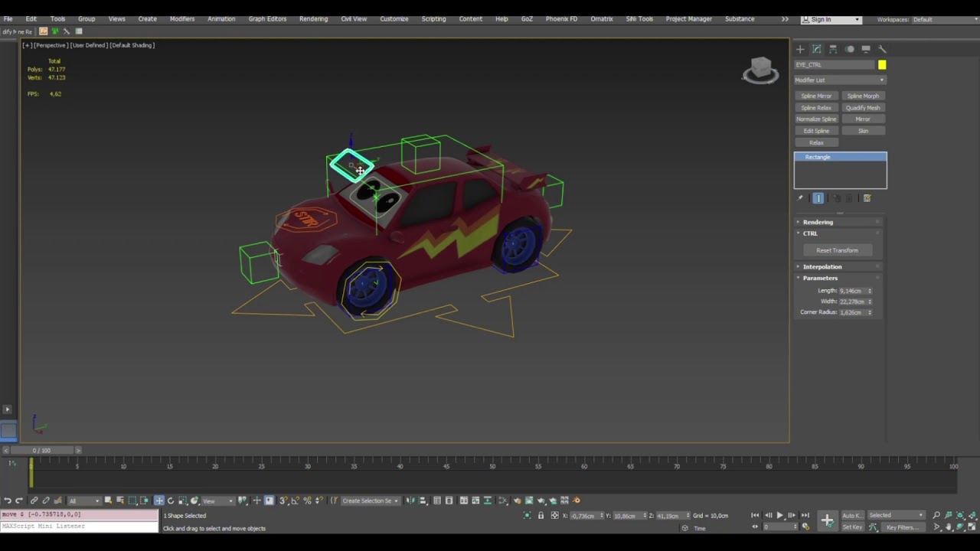The width and height of the screenshot is (980, 551).
Task: Open the Rendering menu
Action: (313, 19)
